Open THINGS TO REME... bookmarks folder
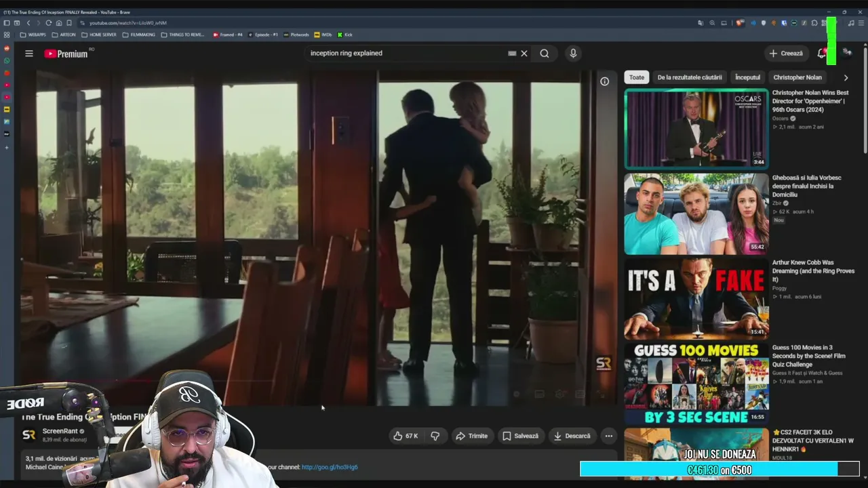The width and height of the screenshot is (868, 488). [184, 35]
